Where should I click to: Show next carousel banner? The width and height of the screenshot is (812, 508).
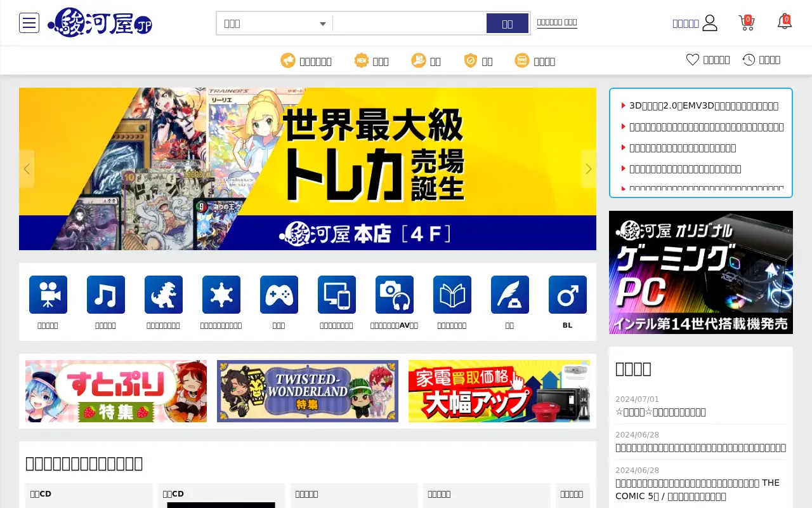point(589,169)
